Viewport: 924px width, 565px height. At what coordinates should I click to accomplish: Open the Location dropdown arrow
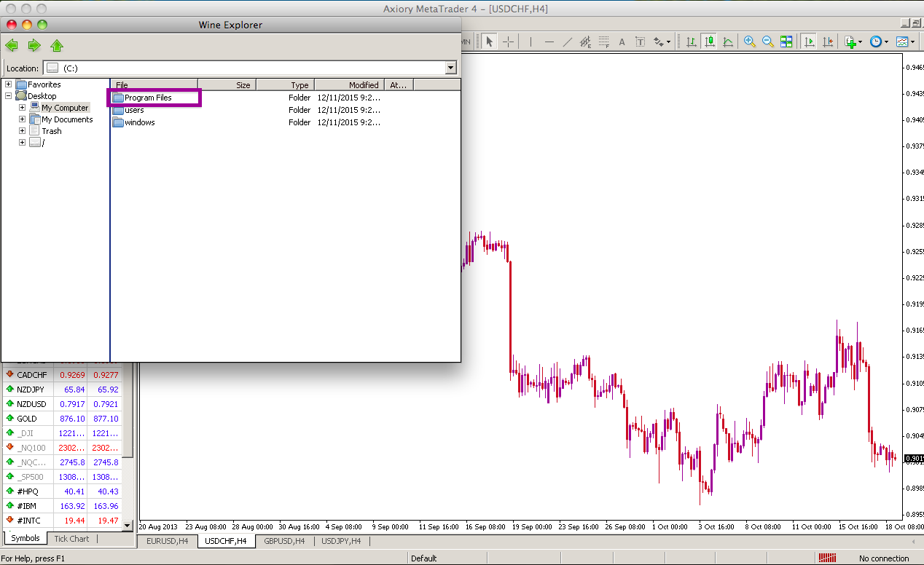tap(450, 68)
